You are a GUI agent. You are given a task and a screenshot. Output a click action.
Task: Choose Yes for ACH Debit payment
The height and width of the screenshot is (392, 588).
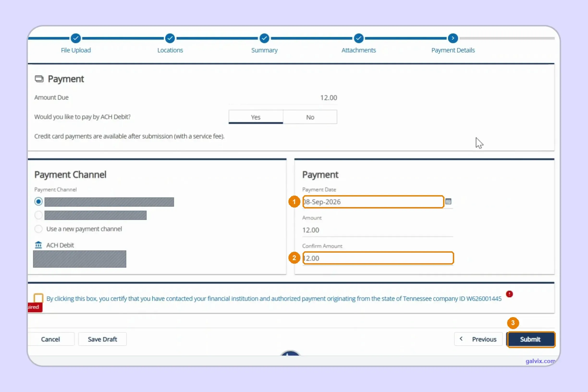[x=256, y=117]
